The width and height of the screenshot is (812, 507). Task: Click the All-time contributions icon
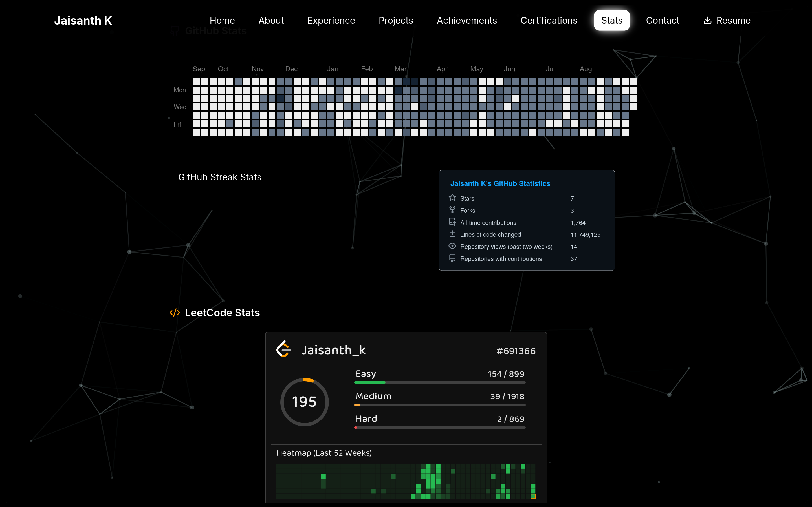452,222
